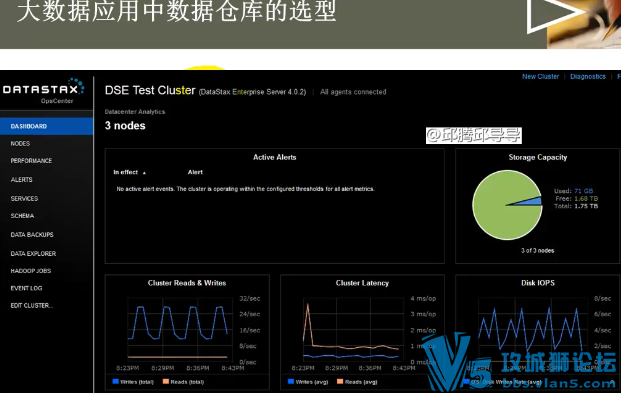Screen dimensions: 621x397
Task: Click the DataStax OpsCenter logo
Action: 43,91
